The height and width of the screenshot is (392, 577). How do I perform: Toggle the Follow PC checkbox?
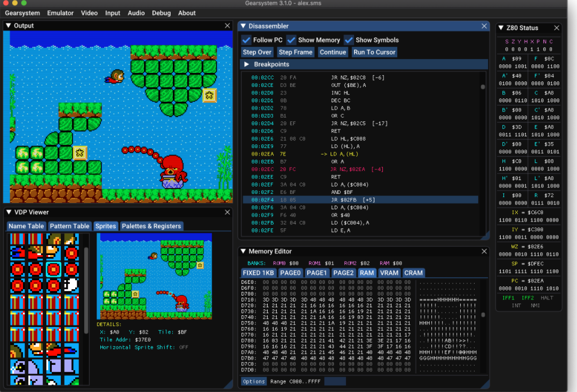point(246,40)
